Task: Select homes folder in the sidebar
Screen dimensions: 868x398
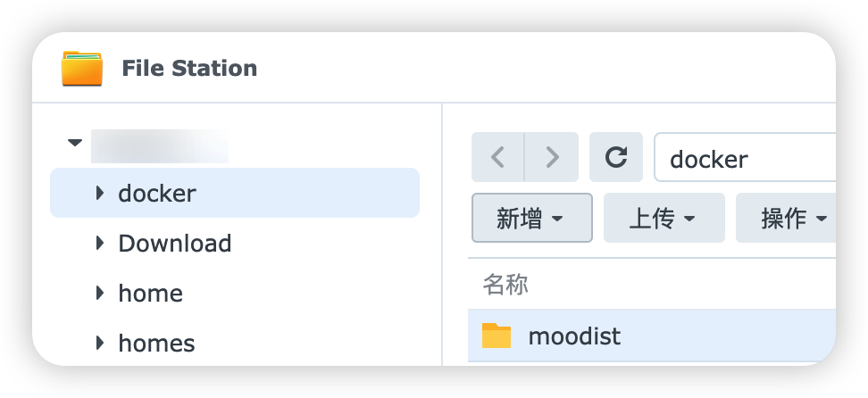Action: [156, 343]
